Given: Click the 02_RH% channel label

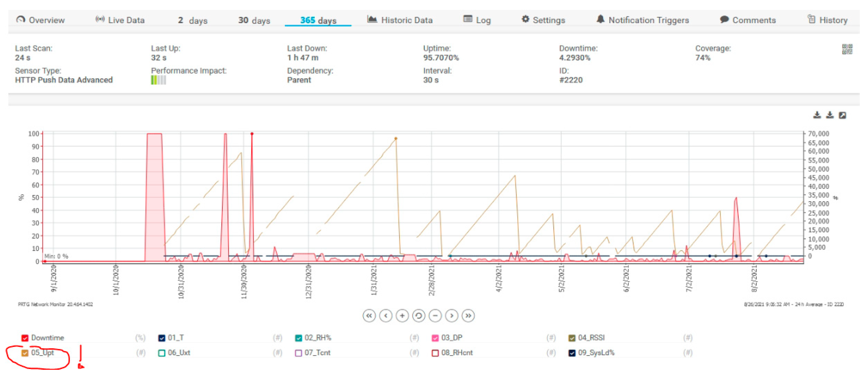Looking at the screenshot, I should (x=318, y=338).
